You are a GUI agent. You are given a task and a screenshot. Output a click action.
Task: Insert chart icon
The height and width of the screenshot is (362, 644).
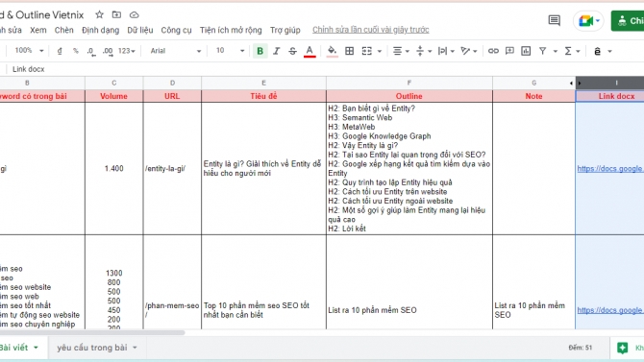tap(526, 51)
